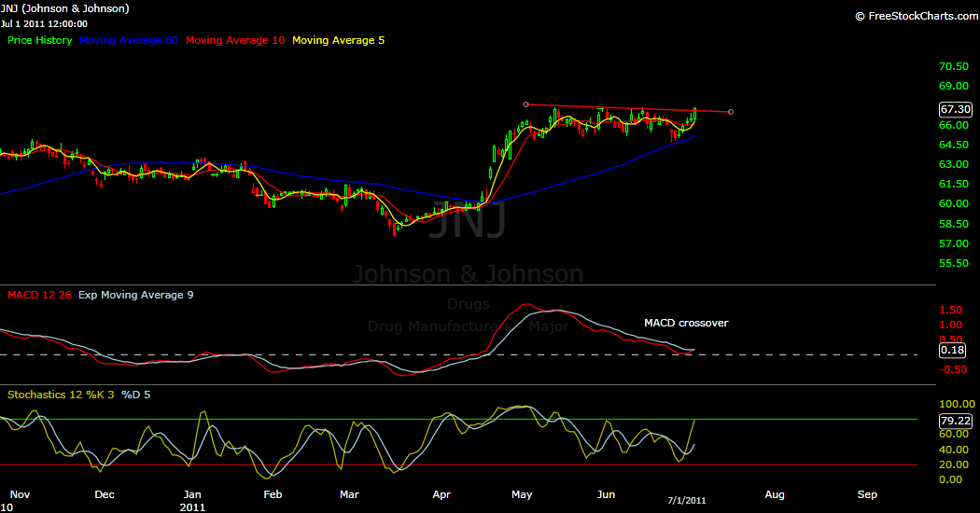Screen dimensions: 980x513
Task: Click the 1.00 MACD axis value
Action: pyautogui.click(x=951, y=325)
